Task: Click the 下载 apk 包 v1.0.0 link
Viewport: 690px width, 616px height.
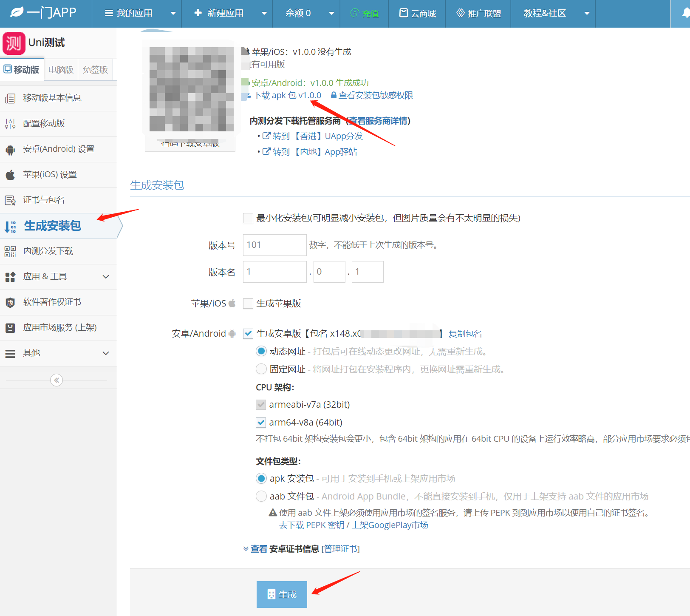Action: [287, 95]
